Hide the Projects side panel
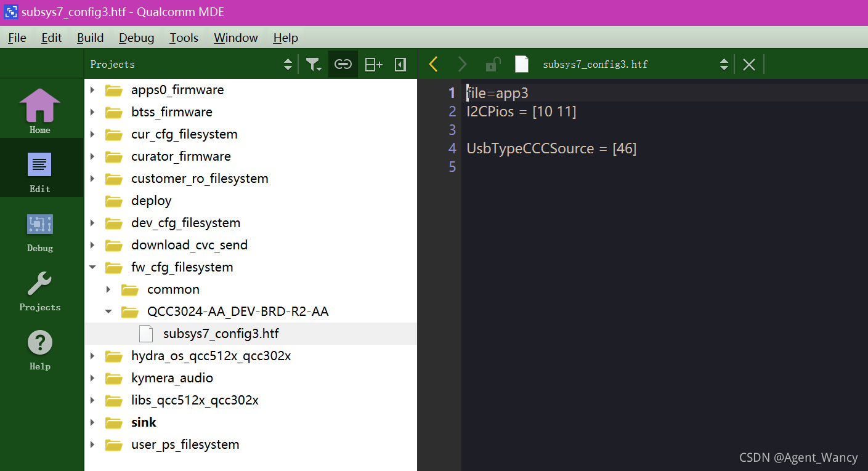868x471 pixels. point(400,64)
